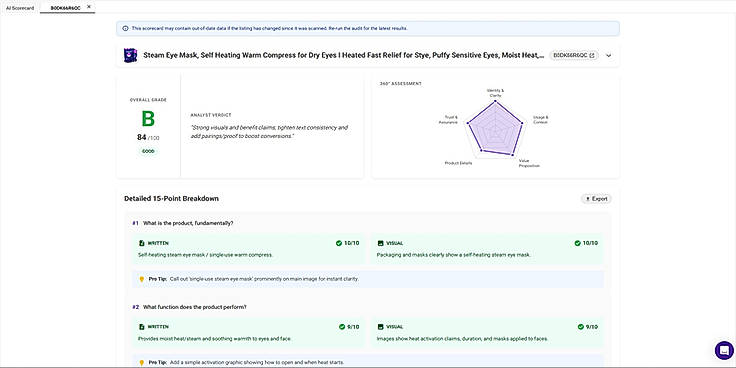Open the B0DK66R6QC external link badge beside title

[574, 55]
